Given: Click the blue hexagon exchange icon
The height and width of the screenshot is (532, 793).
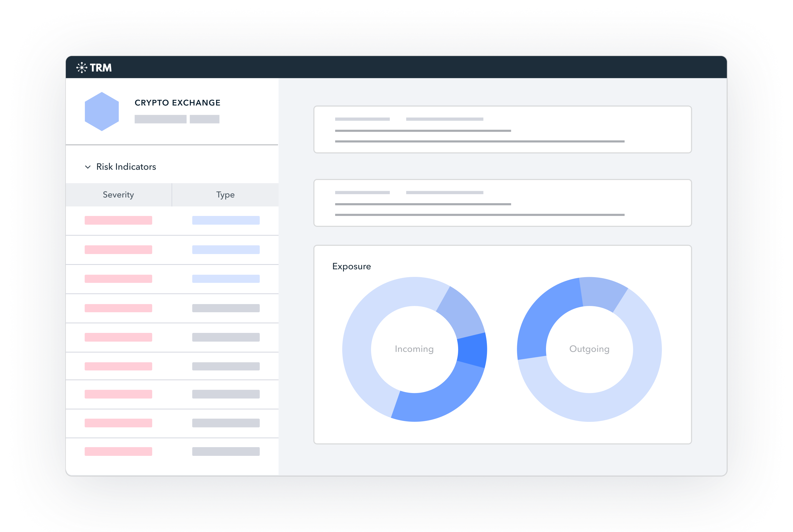Looking at the screenshot, I should pyautogui.click(x=102, y=111).
